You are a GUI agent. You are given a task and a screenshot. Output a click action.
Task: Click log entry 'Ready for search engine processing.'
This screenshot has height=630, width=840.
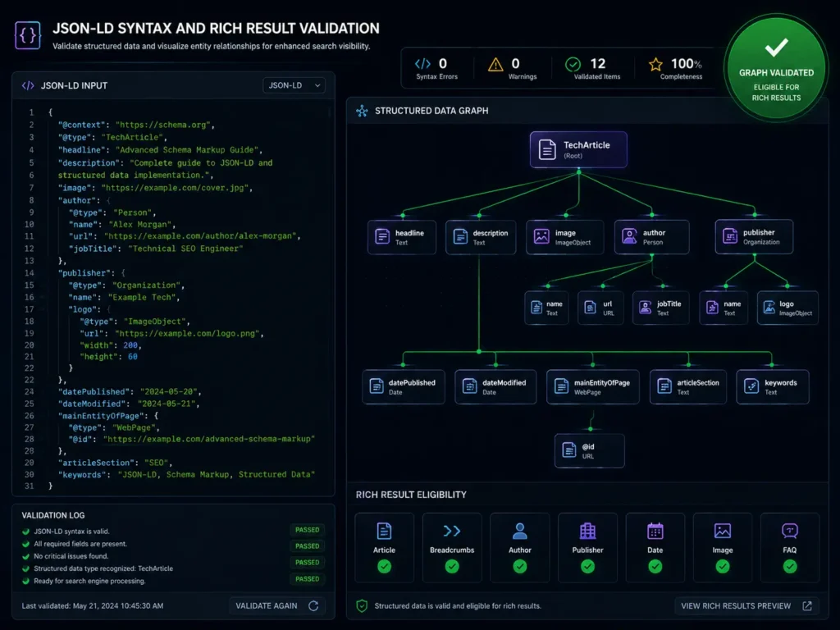pyautogui.click(x=89, y=582)
